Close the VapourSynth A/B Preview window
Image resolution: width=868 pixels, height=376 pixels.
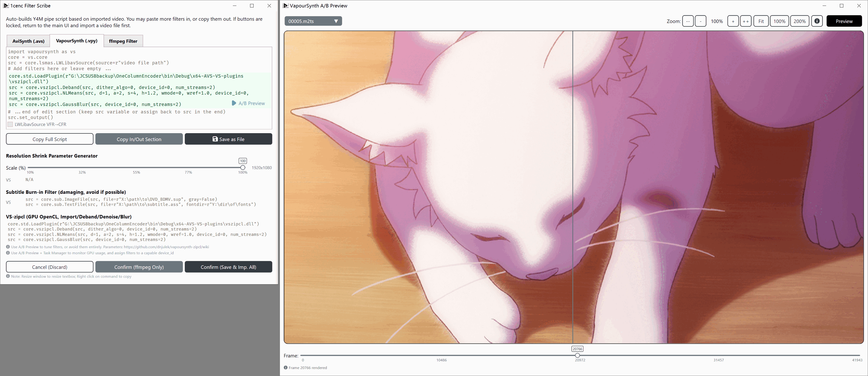coord(859,6)
